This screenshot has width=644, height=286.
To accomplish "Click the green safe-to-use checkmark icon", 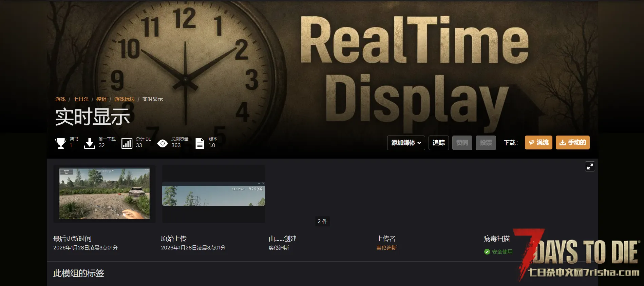I will pos(487,252).
